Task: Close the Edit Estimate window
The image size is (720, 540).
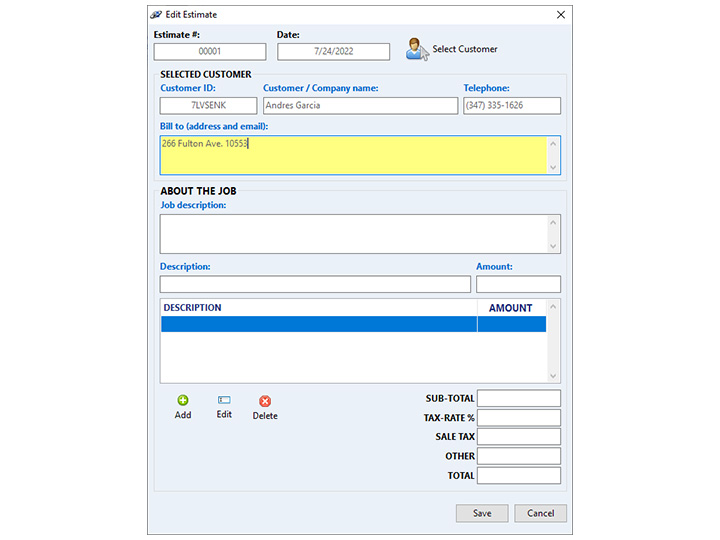Action: 561,15
